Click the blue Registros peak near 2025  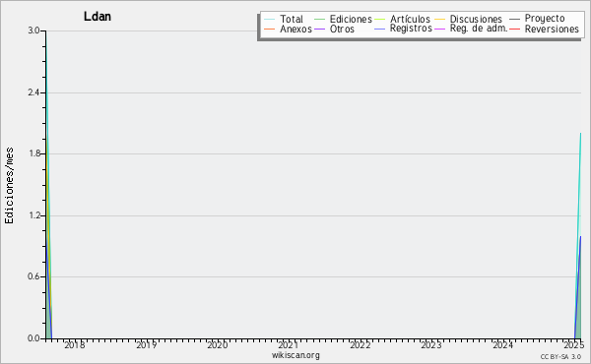(580, 237)
